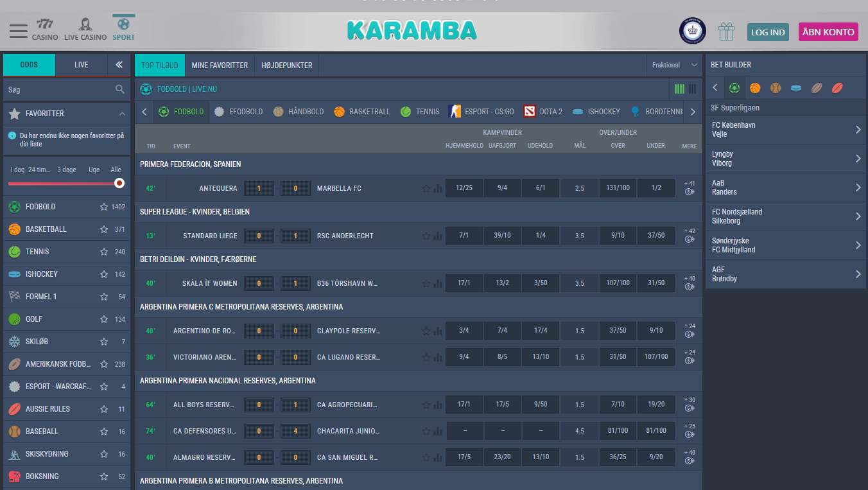868x490 pixels.
Task: Select American football icon in Bet Builder
Action: click(x=817, y=88)
